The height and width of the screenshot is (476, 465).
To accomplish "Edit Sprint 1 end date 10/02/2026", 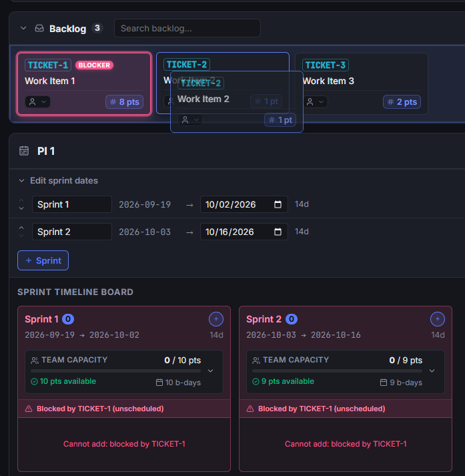I will click(244, 204).
